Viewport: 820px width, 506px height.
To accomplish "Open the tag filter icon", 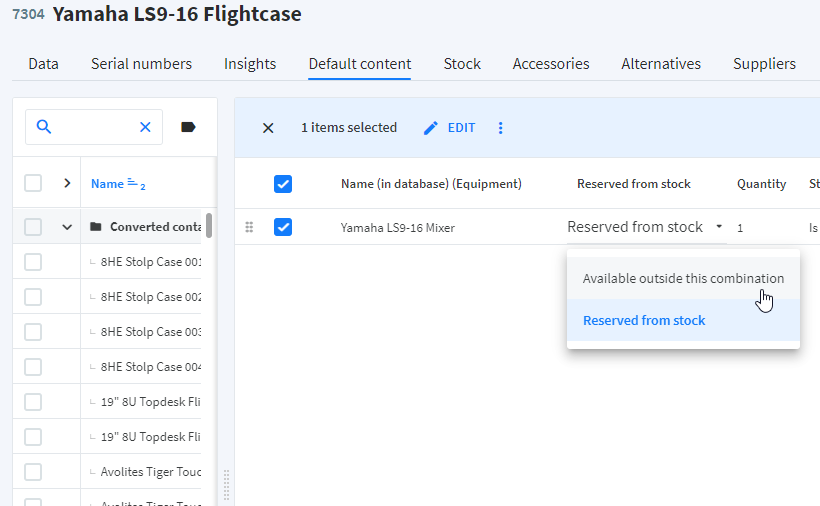I will pyautogui.click(x=188, y=126).
